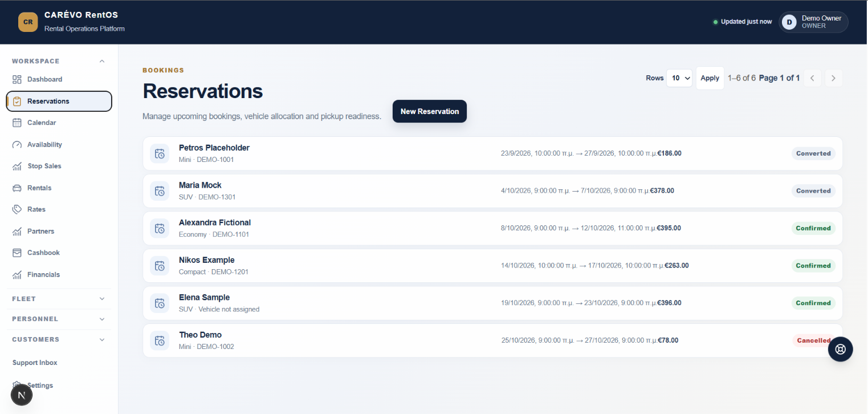Click the name Alexandra Fictional
This screenshot has width=868, height=414.
[x=215, y=222]
